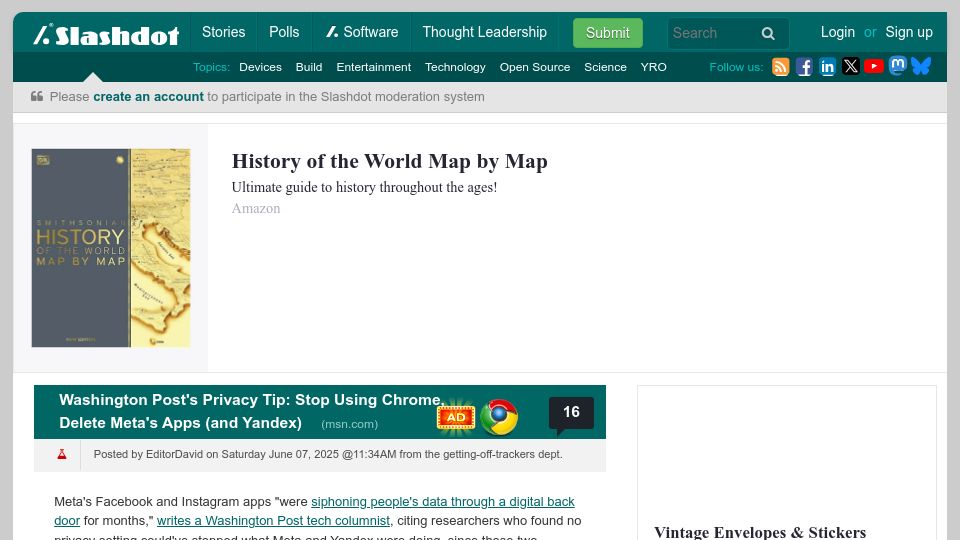This screenshot has width=960, height=540.
Task: Click the AD topic icon on the story
Action: [456, 418]
